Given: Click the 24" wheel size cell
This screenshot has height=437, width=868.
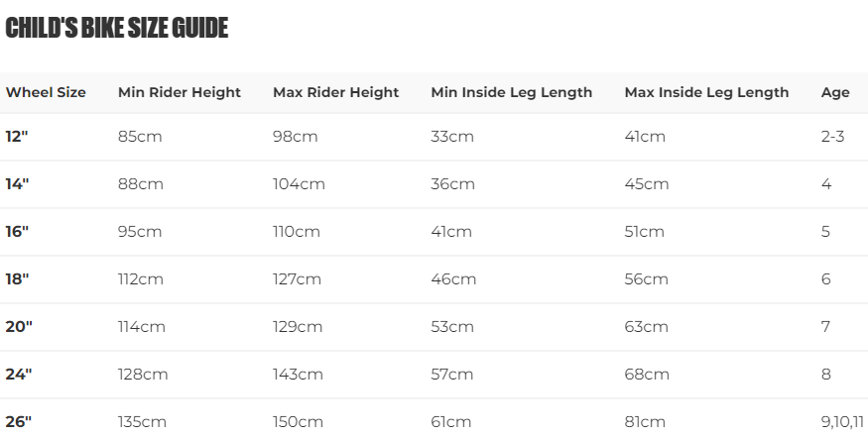Looking at the screenshot, I should click(18, 375).
